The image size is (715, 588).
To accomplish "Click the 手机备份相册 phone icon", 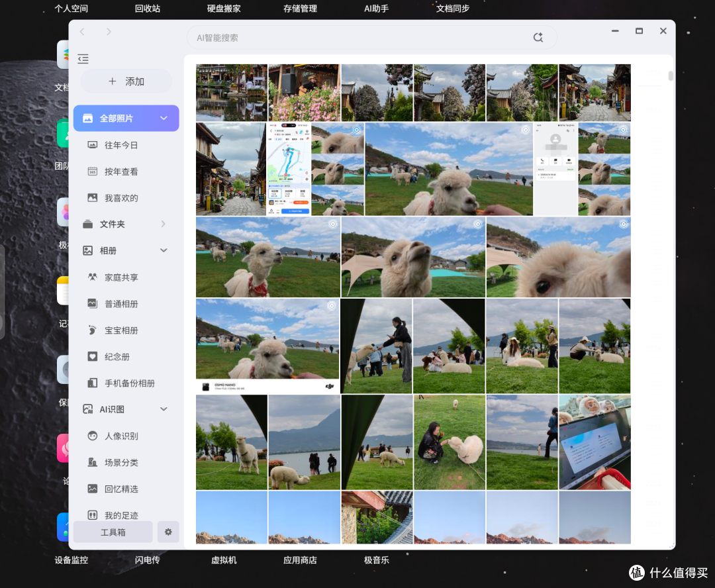I will coord(93,383).
